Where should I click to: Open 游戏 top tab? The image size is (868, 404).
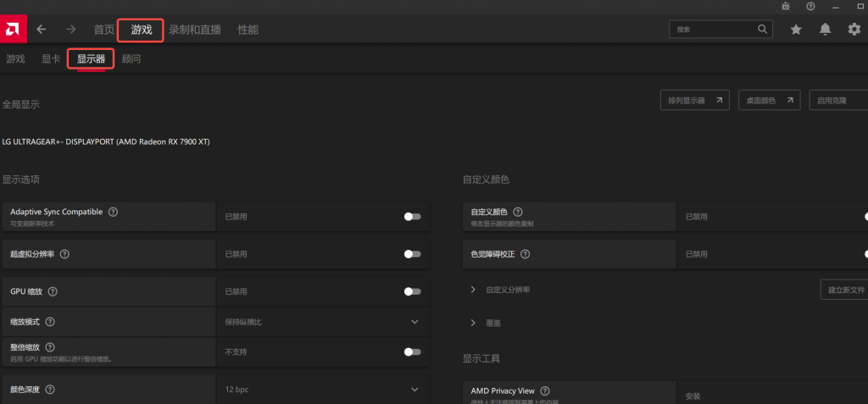coord(142,30)
